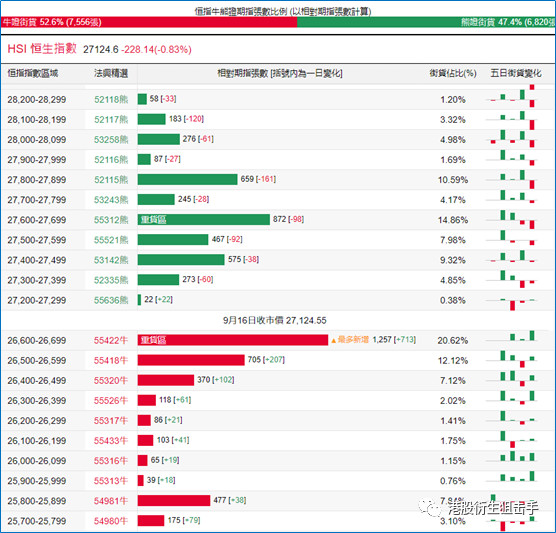
Task: Click the 26,500-26,599 red bar of 705
Action: (191, 360)
